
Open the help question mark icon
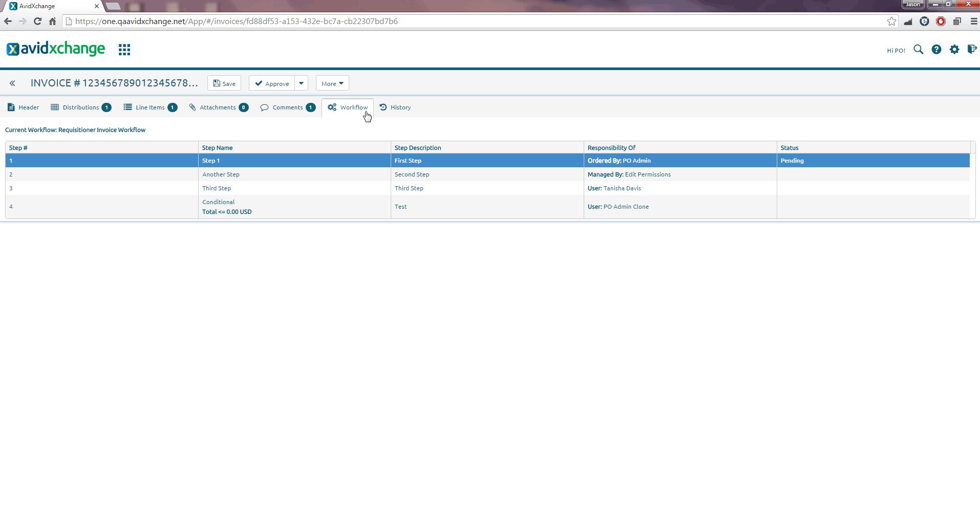(x=936, y=50)
